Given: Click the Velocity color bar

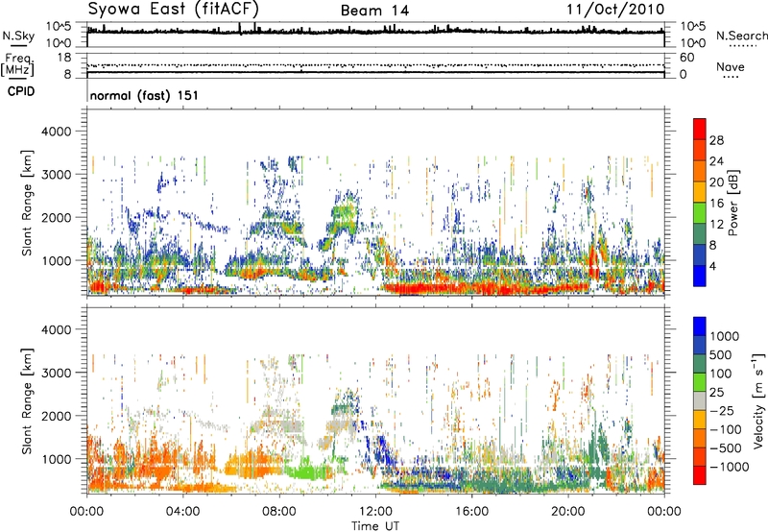Looking at the screenshot, I should pos(700,400).
